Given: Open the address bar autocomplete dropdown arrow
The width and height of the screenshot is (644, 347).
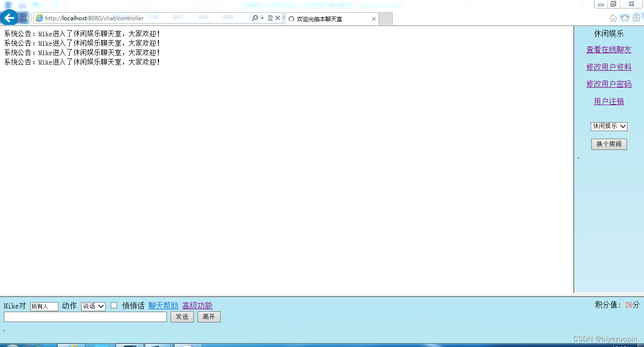Looking at the screenshot, I should pos(263,18).
